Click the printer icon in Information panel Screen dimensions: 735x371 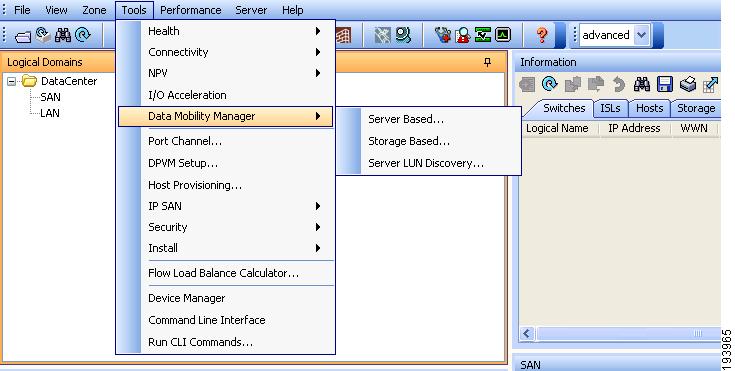pyautogui.click(x=688, y=84)
